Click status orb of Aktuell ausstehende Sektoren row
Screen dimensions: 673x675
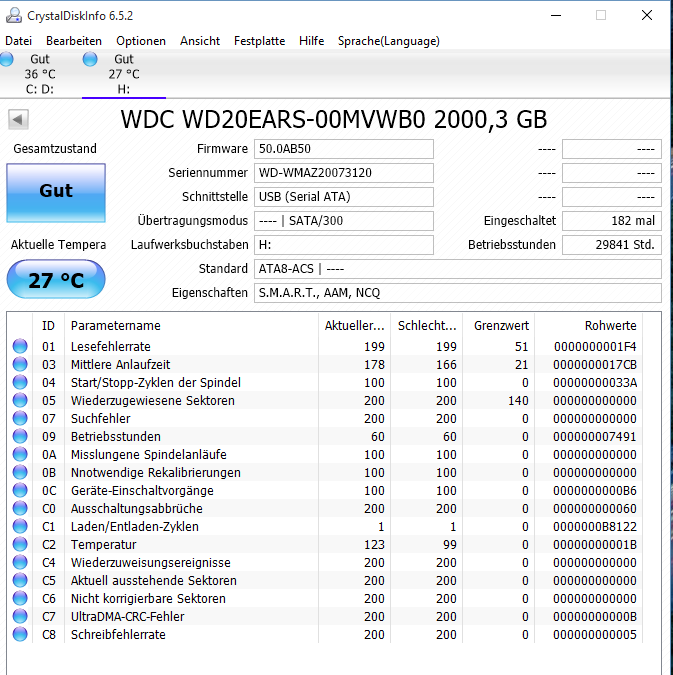[20, 580]
